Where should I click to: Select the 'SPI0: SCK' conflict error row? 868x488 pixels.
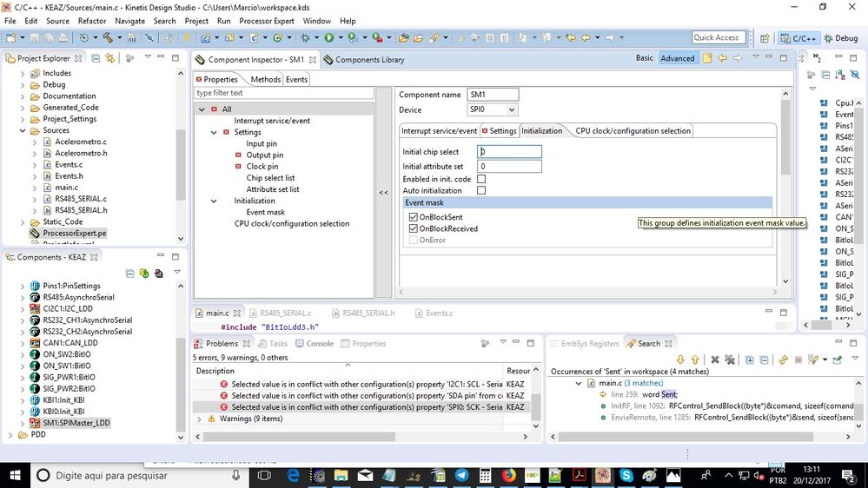click(x=361, y=407)
